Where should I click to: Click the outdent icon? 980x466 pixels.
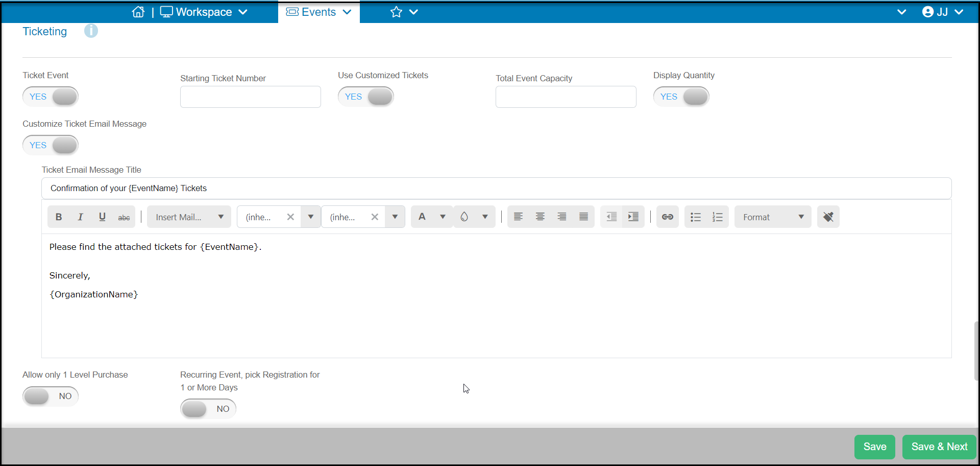coord(611,217)
